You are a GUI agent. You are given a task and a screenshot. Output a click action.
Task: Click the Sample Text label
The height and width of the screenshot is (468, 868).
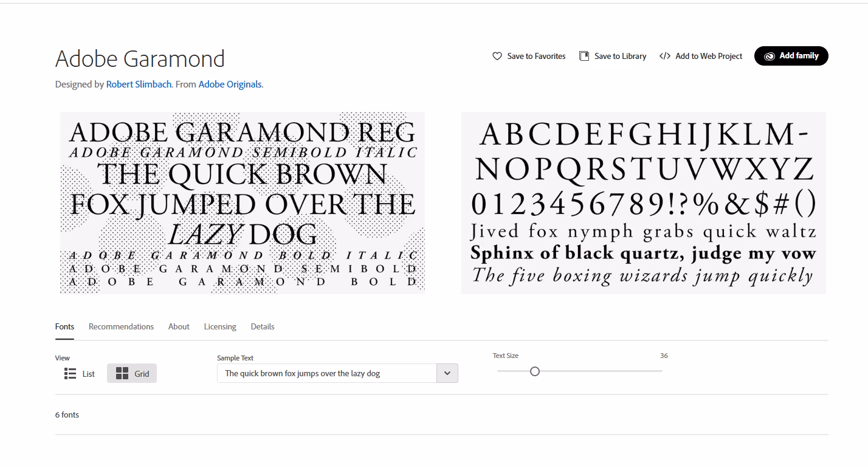point(235,358)
